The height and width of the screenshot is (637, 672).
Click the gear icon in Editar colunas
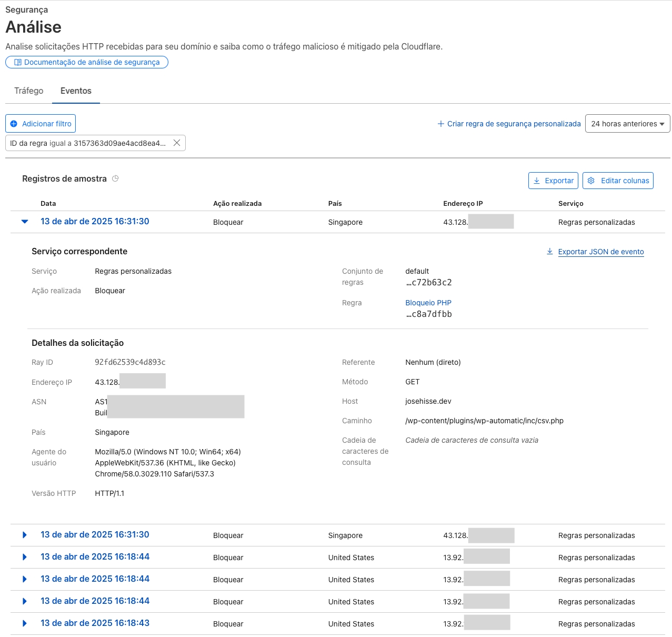[591, 181]
